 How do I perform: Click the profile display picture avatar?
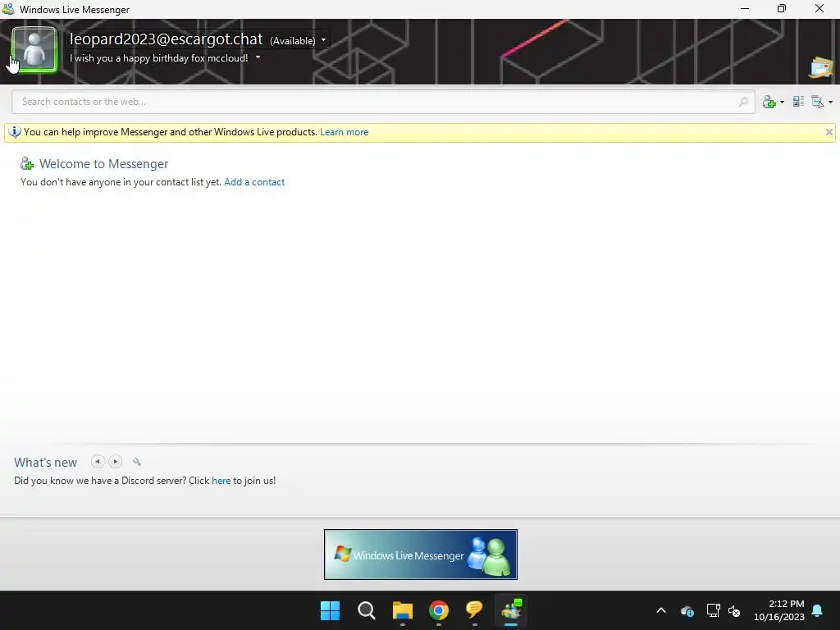tap(34, 50)
